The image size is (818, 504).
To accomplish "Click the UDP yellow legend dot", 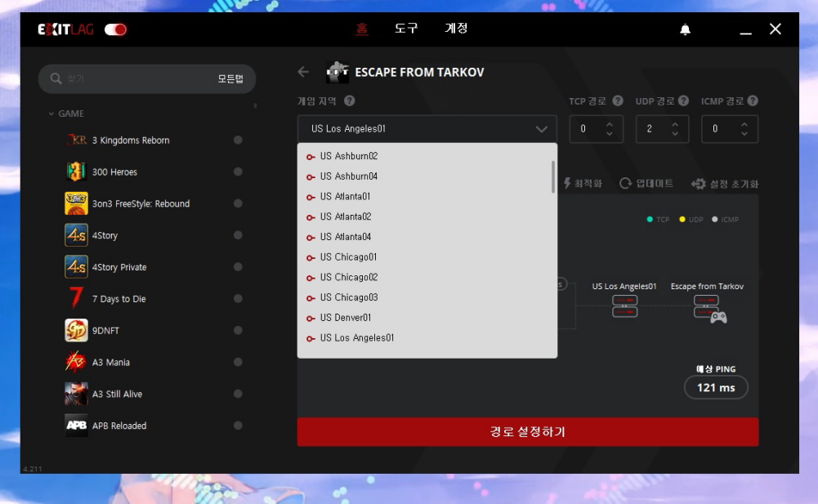I will point(682,219).
